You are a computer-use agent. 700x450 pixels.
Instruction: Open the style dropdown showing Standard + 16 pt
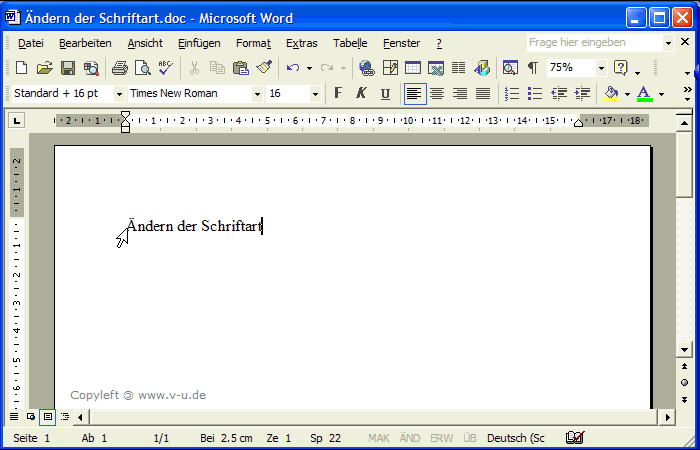(119, 94)
